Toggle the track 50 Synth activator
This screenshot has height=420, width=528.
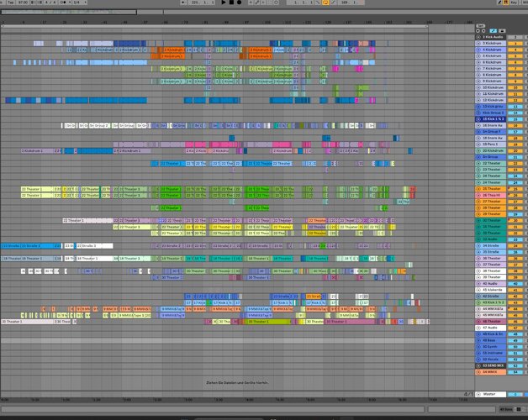click(515, 347)
